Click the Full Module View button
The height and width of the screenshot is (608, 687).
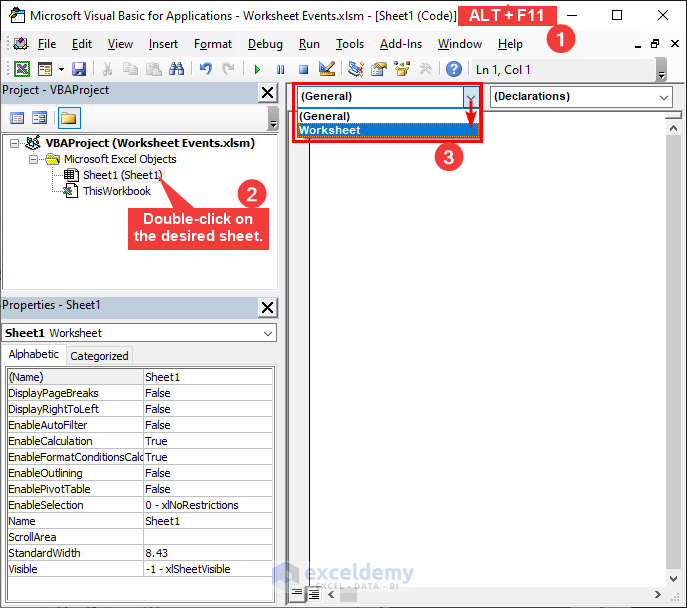coord(314,594)
